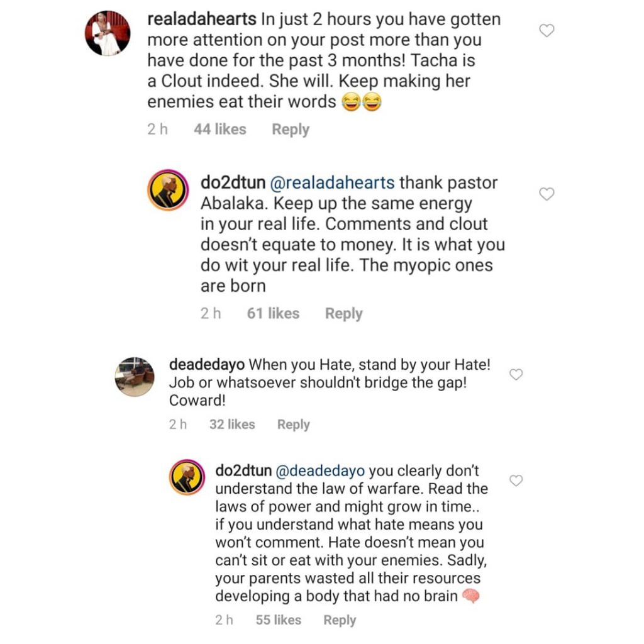Open deadedayo's profile picture
644x644 pixels.
coord(135,377)
